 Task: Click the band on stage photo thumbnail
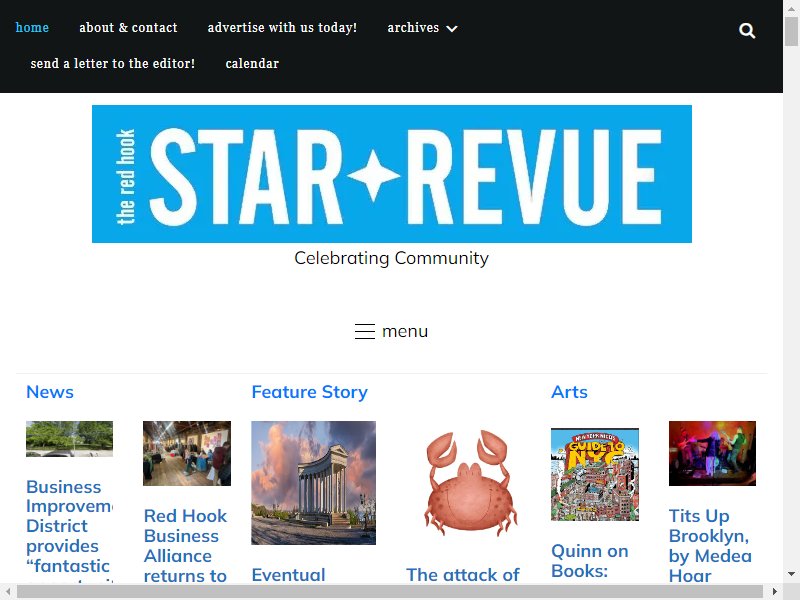[712, 453]
